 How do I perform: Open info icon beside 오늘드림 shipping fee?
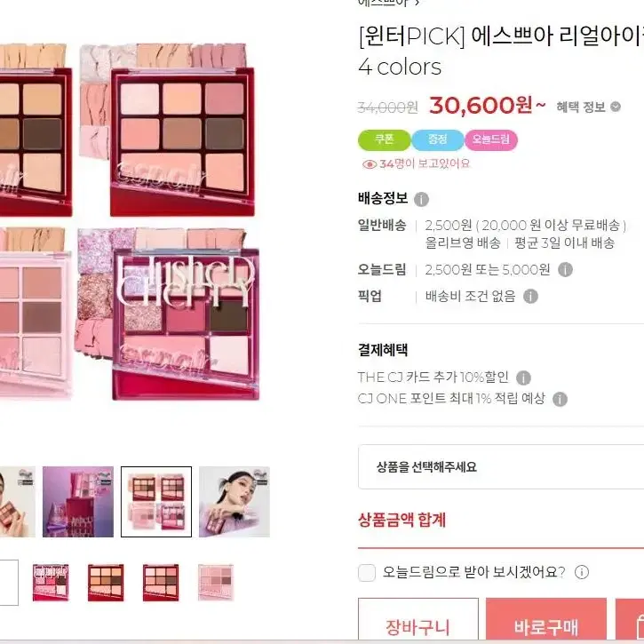coord(565,270)
